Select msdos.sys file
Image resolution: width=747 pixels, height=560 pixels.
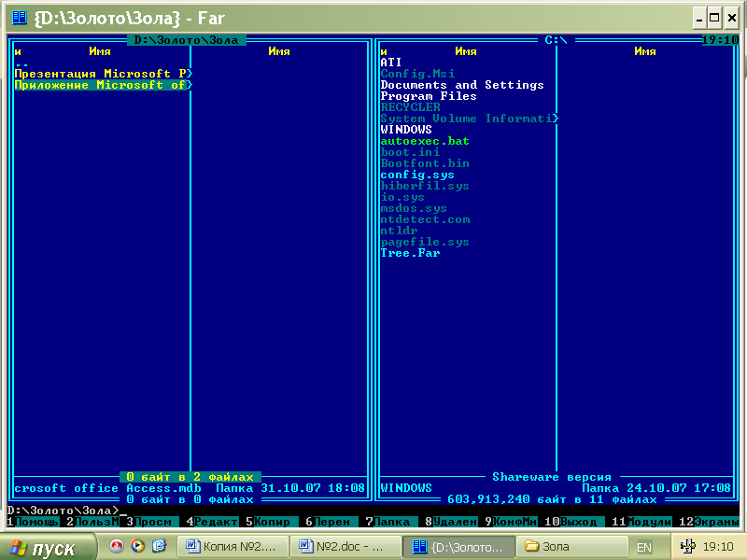pos(414,208)
